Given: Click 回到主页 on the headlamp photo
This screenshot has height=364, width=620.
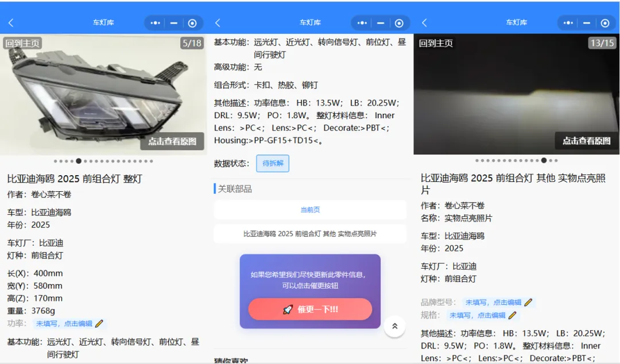Looking at the screenshot, I should pyautogui.click(x=22, y=43).
